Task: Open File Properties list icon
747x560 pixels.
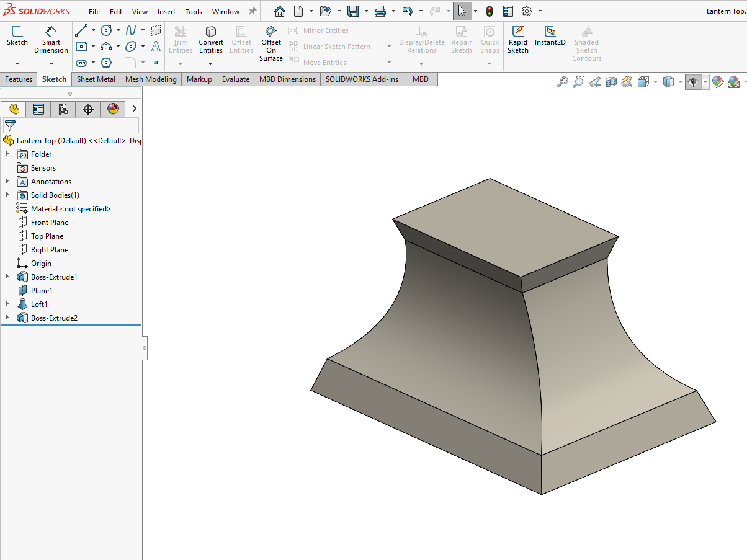Action: point(508,11)
